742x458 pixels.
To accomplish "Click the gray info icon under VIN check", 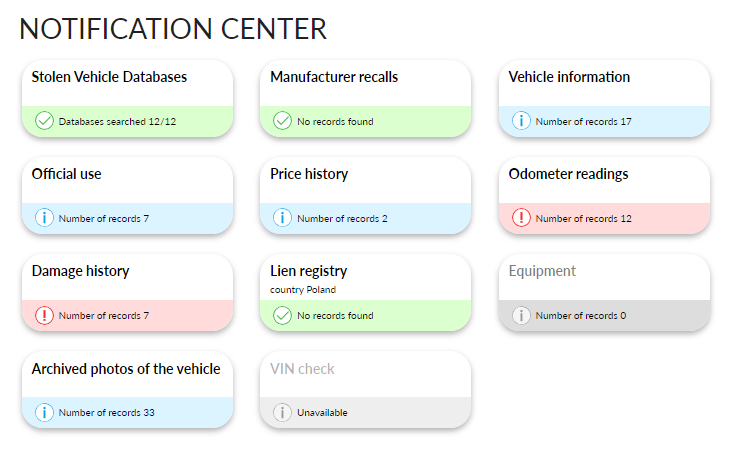I will click(283, 412).
